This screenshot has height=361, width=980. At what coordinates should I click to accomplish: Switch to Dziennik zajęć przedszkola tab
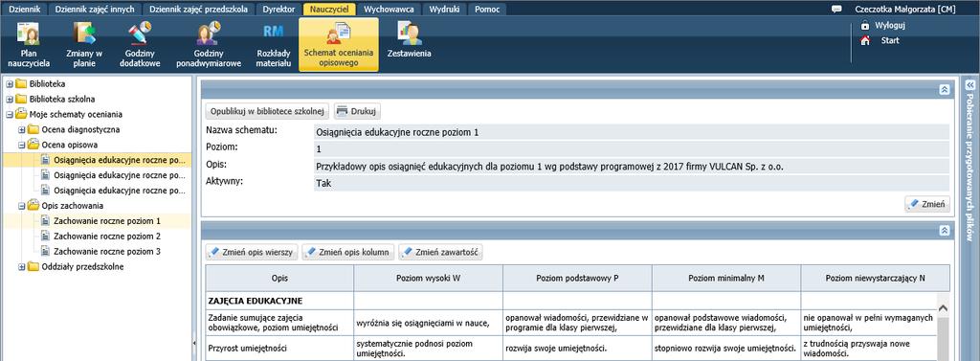[199, 10]
